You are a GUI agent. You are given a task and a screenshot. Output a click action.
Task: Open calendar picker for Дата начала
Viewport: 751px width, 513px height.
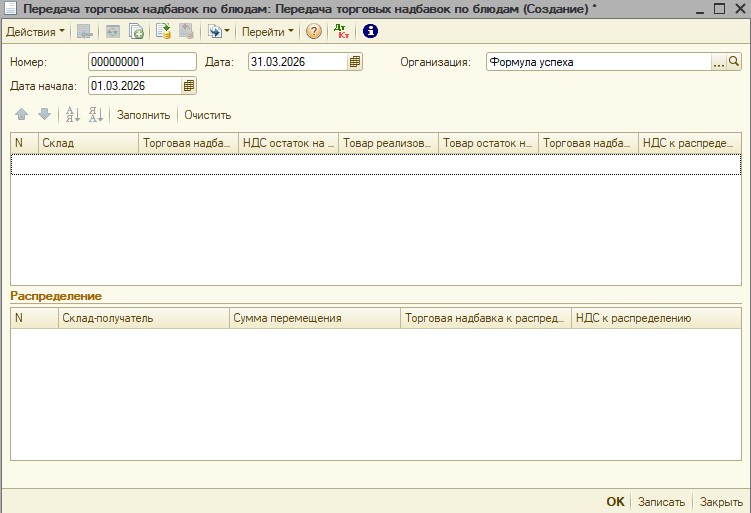tap(189, 86)
